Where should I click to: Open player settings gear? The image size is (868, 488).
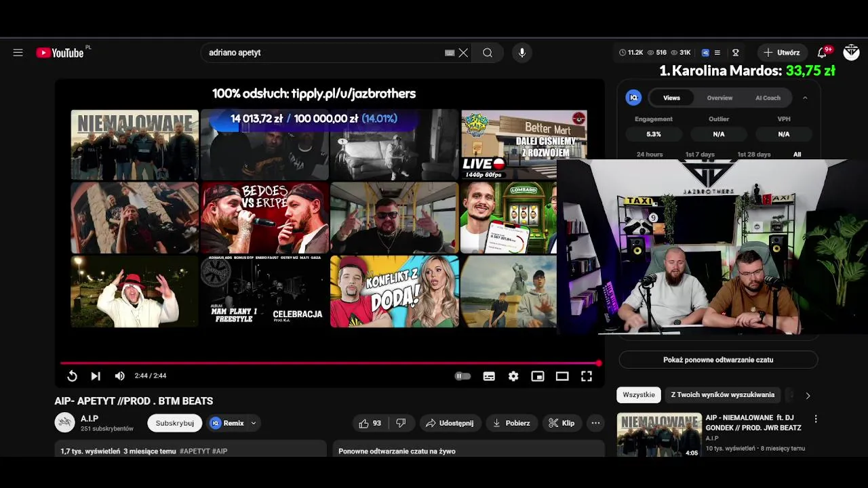click(513, 376)
